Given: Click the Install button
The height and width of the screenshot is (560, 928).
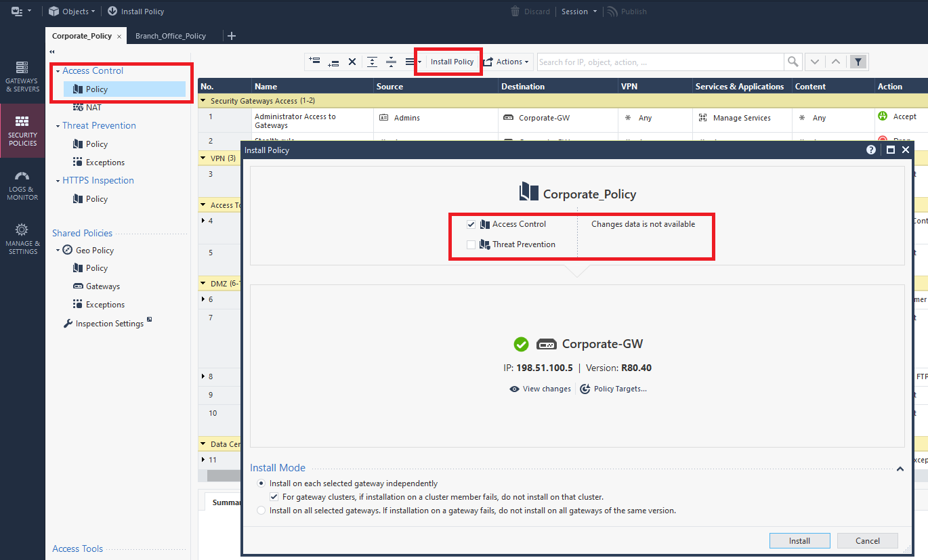Looking at the screenshot, I should tap(799, 541).
